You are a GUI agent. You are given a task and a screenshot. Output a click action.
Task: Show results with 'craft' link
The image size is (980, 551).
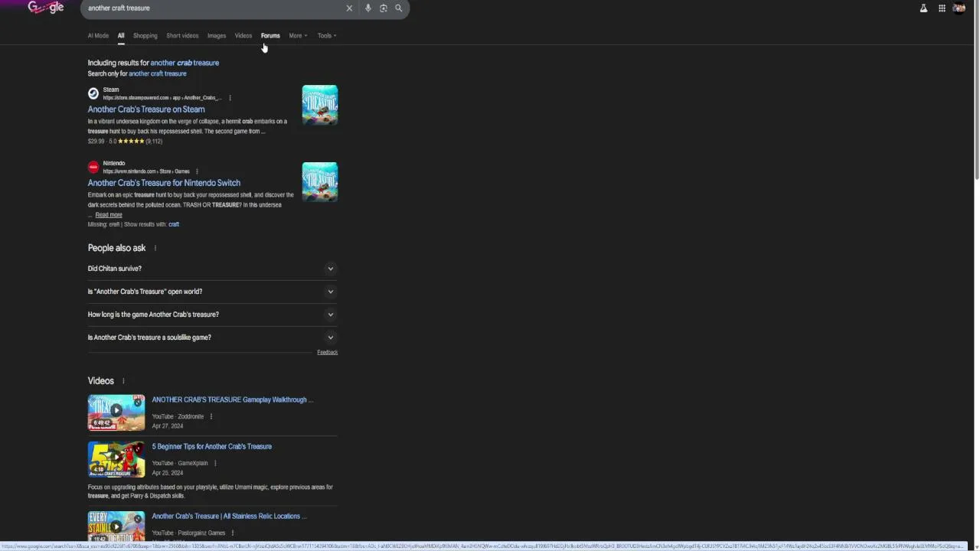click(x=174, y=224)
